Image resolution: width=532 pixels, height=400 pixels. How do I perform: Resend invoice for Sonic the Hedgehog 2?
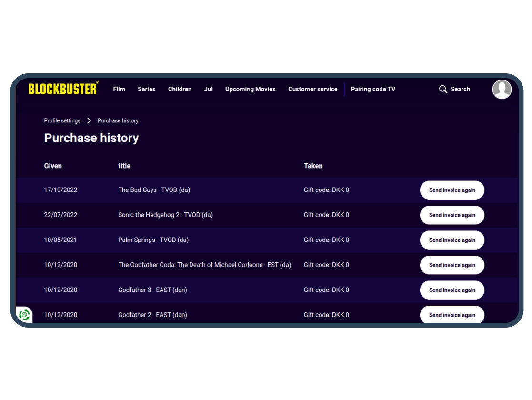click(452, 215)
